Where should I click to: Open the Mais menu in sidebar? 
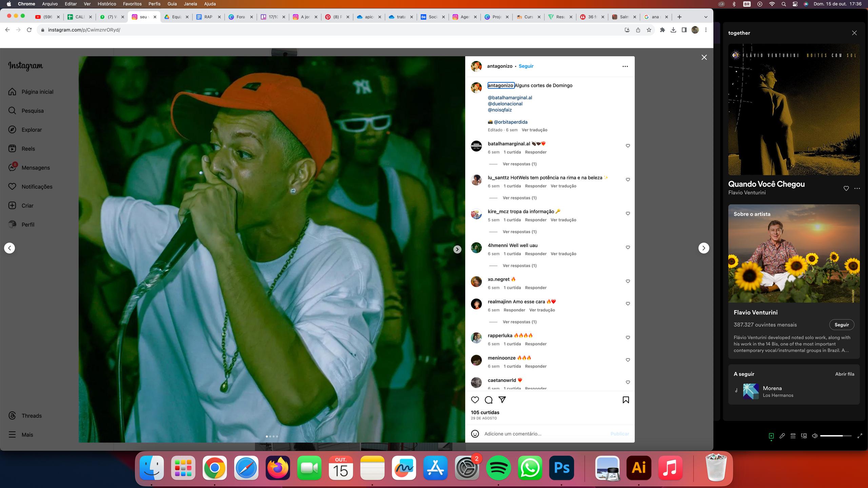(x=27, y=434)
